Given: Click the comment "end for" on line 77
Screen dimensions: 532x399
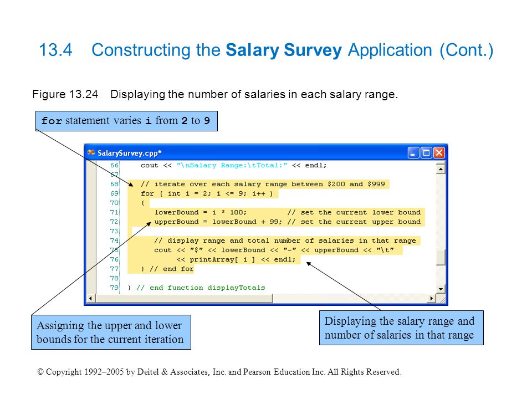Looking at the screenshot, I should coord(172,269).
